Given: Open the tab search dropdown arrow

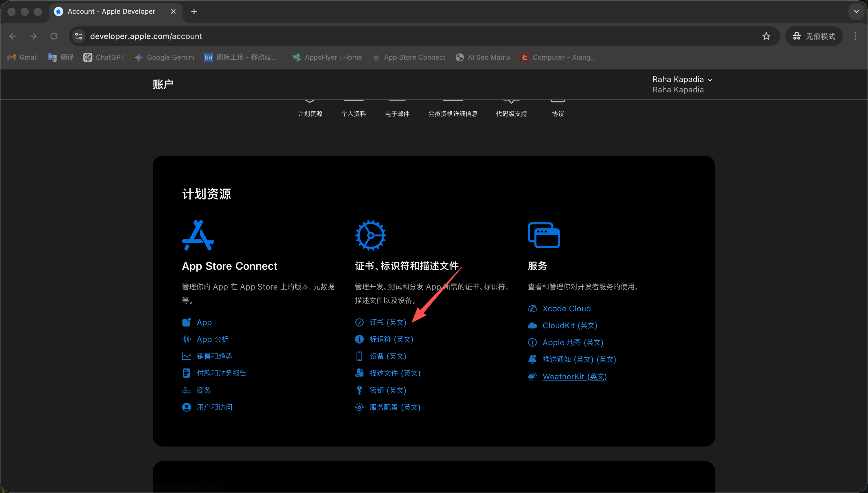Looking at the screenshot, I should tap(856, 11).
